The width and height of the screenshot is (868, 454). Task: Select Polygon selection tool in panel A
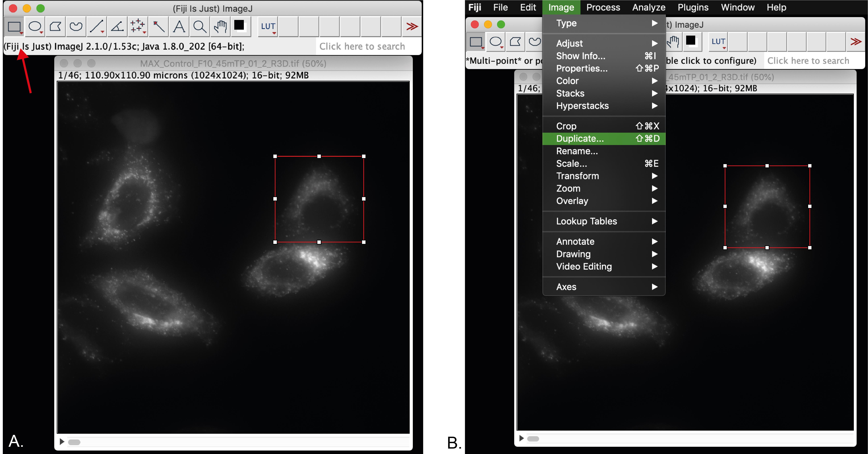pos(56,27)
